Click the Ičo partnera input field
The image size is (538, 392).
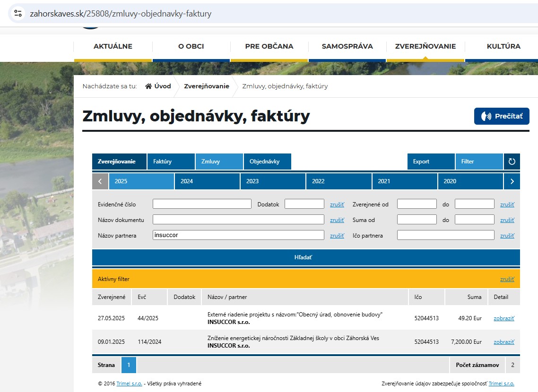[x=445, y=235]
